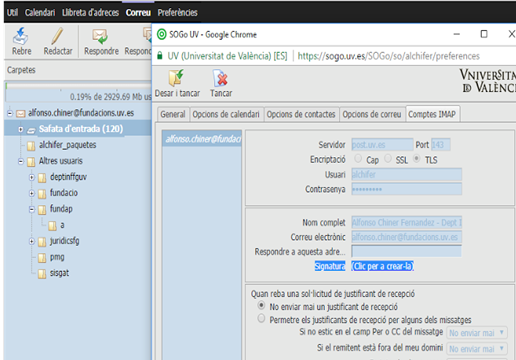The image size is (516, 360).
Task: Collapse the fundap folder node
Action: coord(32,209)
